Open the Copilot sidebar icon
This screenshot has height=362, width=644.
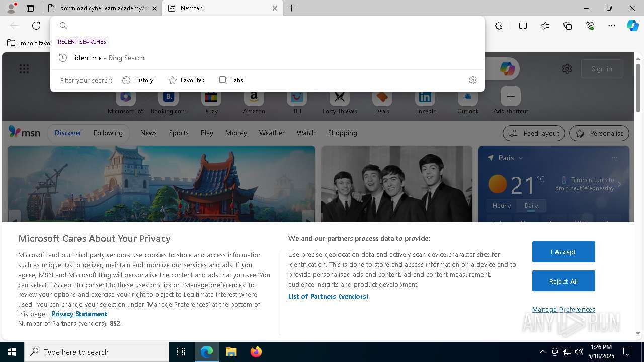[632, 26]
